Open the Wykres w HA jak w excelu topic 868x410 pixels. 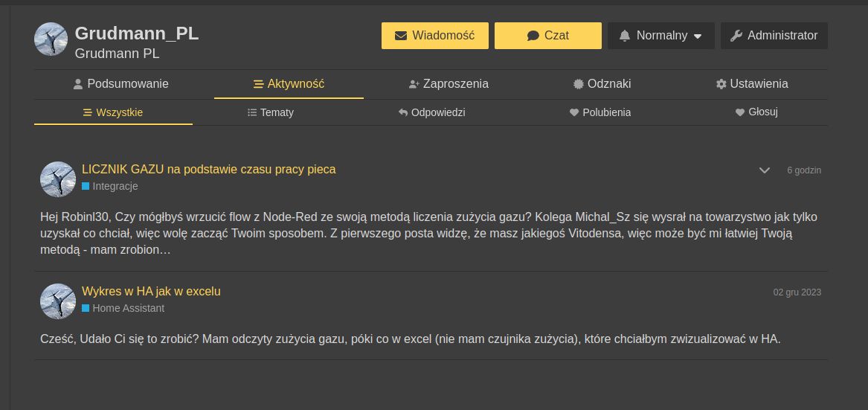click(151, 292)
